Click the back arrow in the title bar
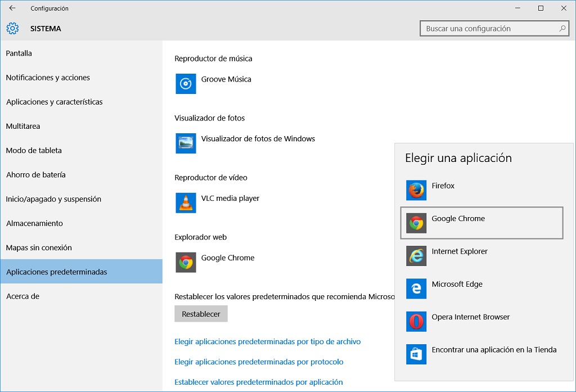The image size is (576, 392). [12, 8]
